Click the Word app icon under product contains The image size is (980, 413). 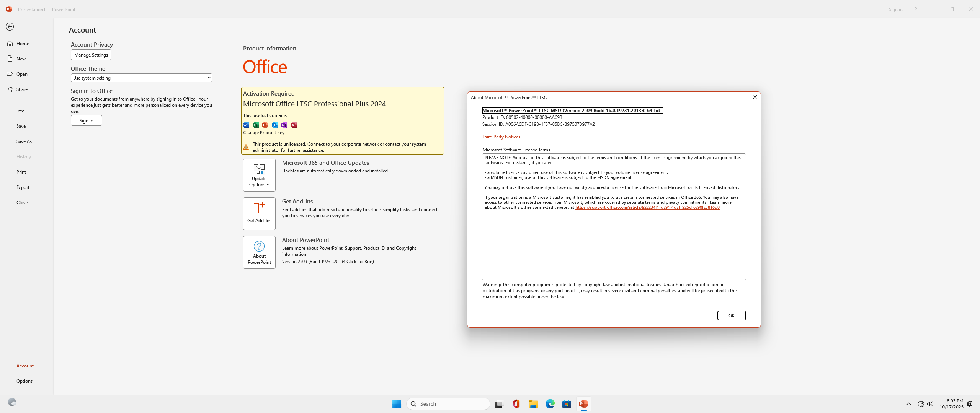(246, 125)
